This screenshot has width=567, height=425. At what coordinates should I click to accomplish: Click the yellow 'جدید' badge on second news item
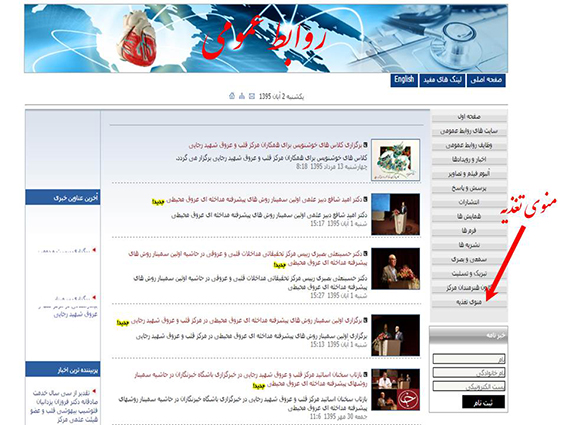(x=158, y=202)
